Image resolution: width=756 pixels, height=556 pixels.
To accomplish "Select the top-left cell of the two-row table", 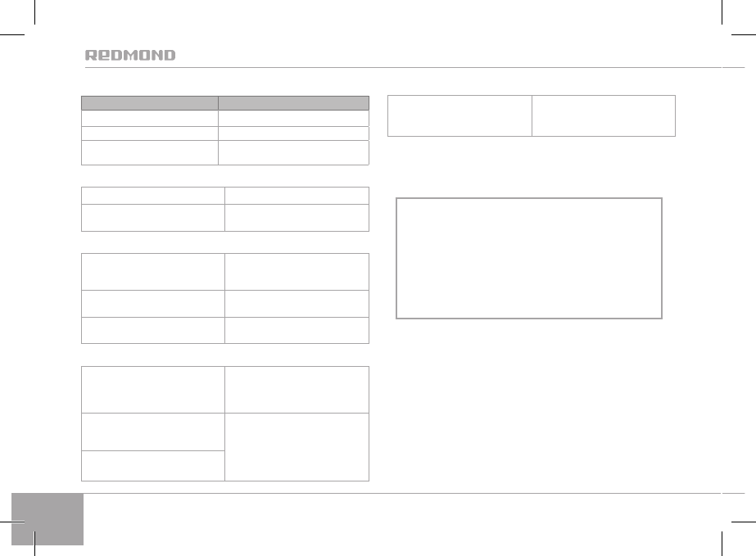I will [x=152, y=195].
